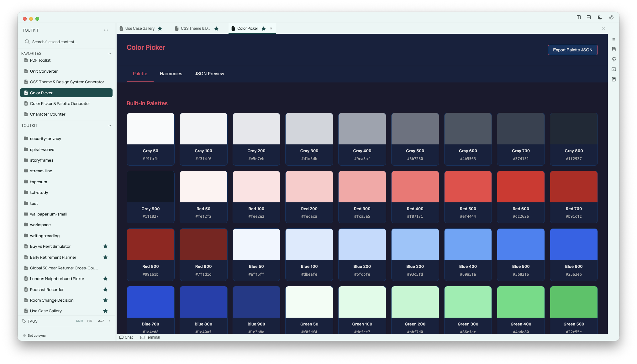Toggle star for London Neighborhood Picker
The image size is (637, 364).
tap(105, 278)
